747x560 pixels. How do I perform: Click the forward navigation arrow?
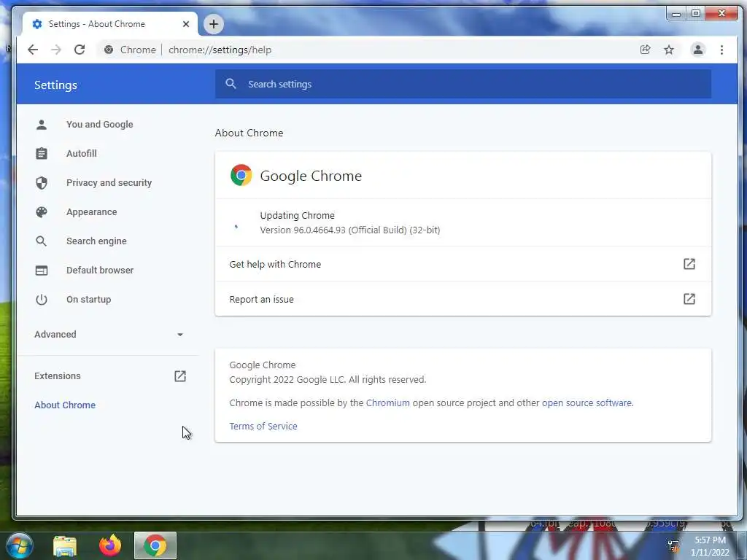[56, 50]
